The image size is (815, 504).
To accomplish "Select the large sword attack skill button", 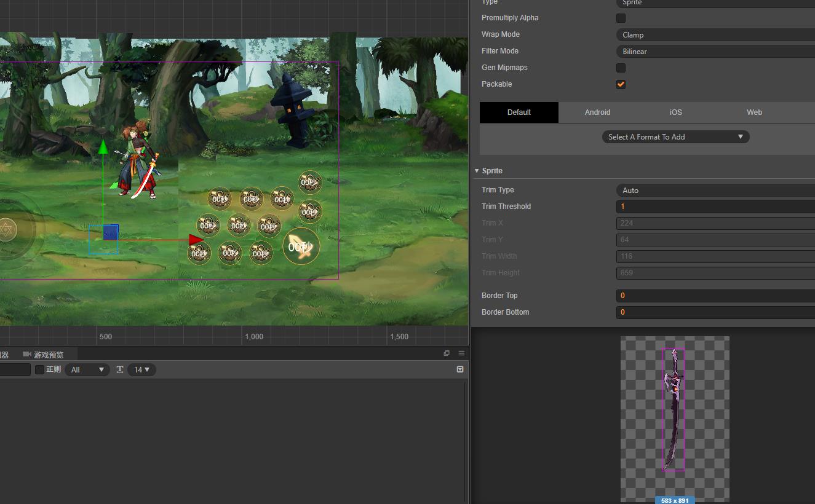I will pos(301,246).
